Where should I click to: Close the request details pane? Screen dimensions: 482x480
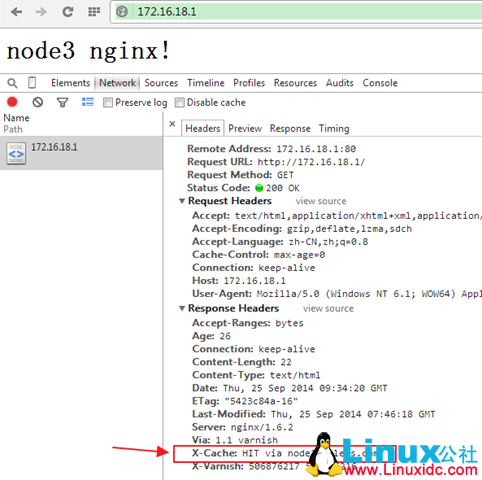coord(172,124)
